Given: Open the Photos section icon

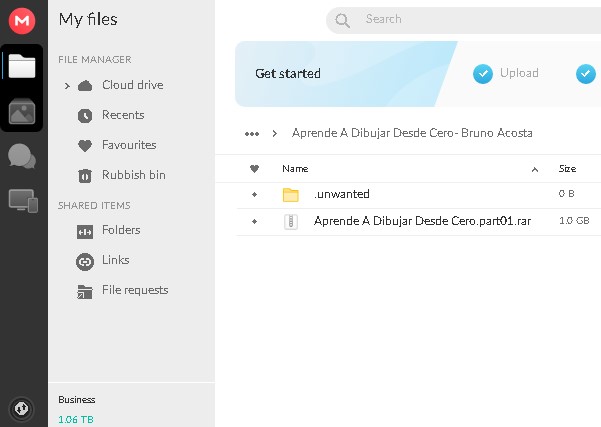Looking at the screenshot, I should [22, 111].
